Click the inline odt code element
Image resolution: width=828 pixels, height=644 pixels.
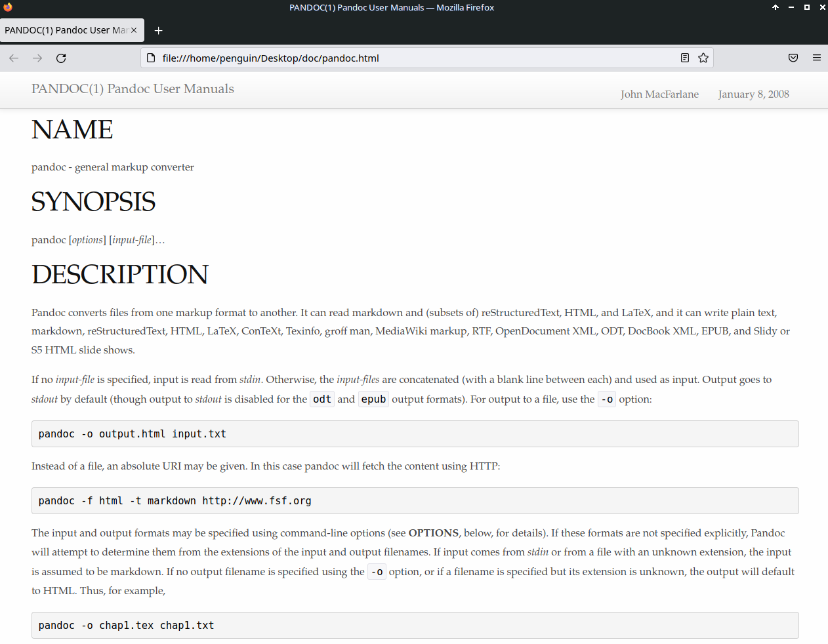(321, 399)
